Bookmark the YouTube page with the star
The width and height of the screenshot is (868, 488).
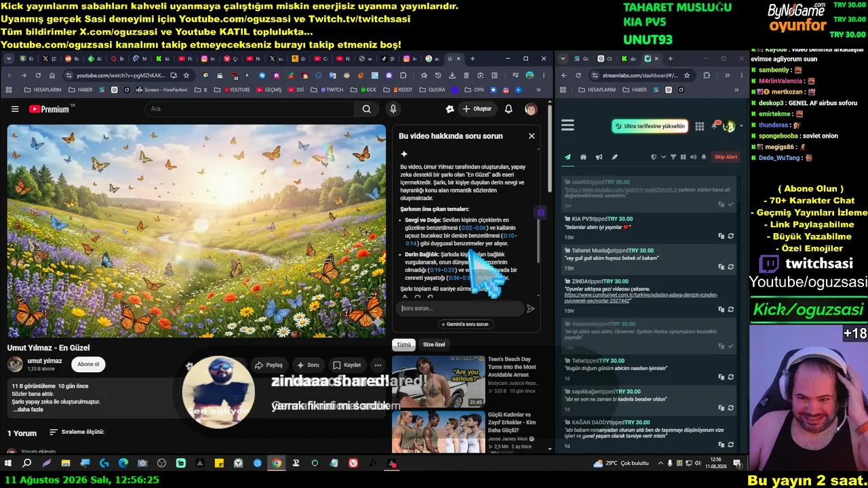point(186,75)
